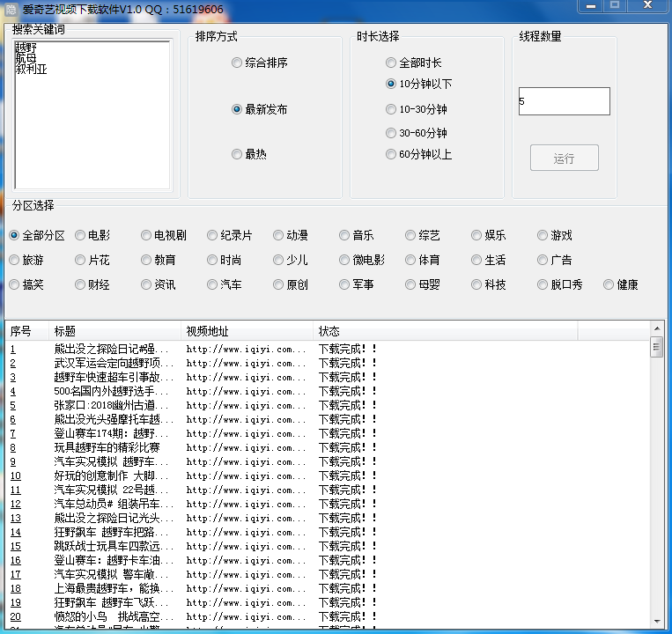Pick 教育 category
Viewport: 672px width, 634px height.
(x=159, y=260)
